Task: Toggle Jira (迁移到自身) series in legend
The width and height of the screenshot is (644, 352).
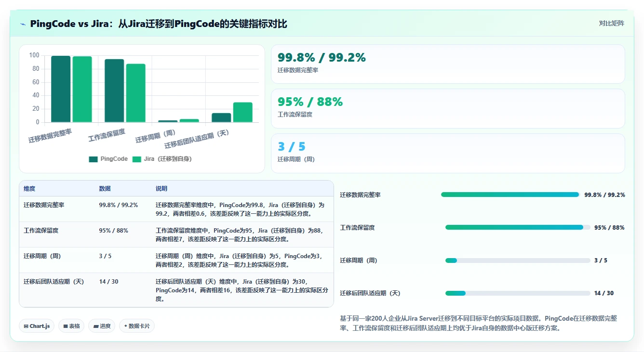Action: pos(162,159)
